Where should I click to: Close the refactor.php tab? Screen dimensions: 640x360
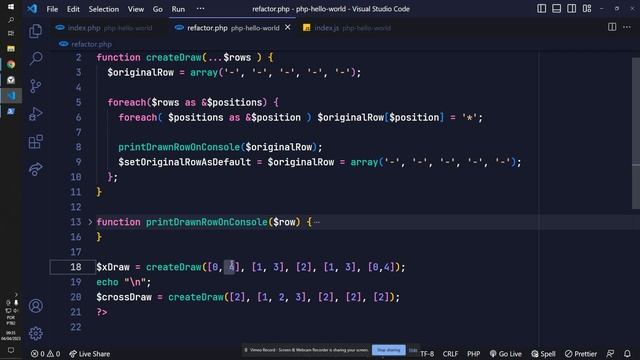click(x=288, y=27)
